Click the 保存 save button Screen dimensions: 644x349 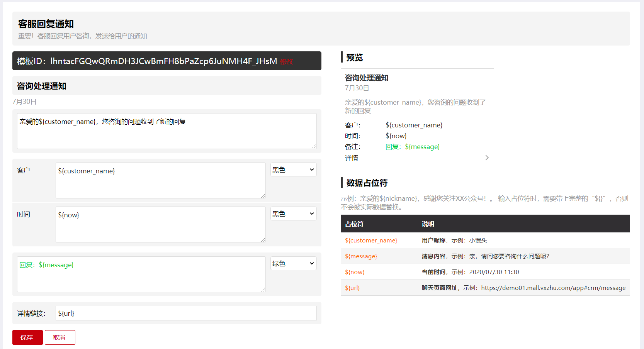tap(27, 337)
